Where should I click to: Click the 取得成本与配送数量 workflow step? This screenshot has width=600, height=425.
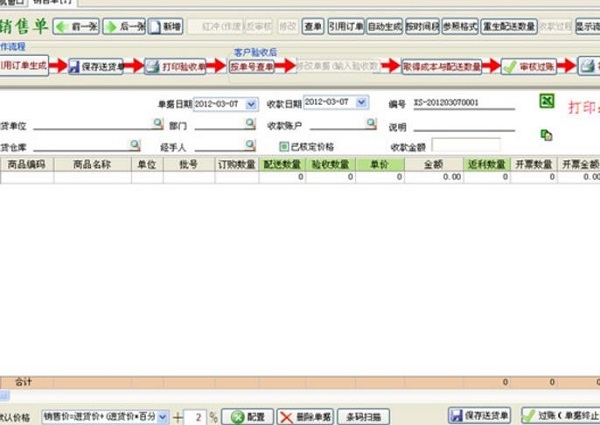442,67
